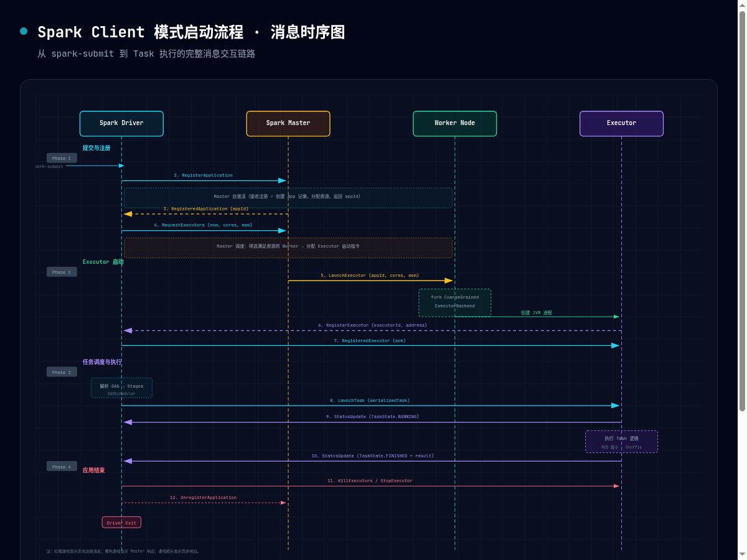Viewport: 747px width, 560px height.
Task: Click the '执行 Task 逻辑' note box
Action: pos(621,442)
